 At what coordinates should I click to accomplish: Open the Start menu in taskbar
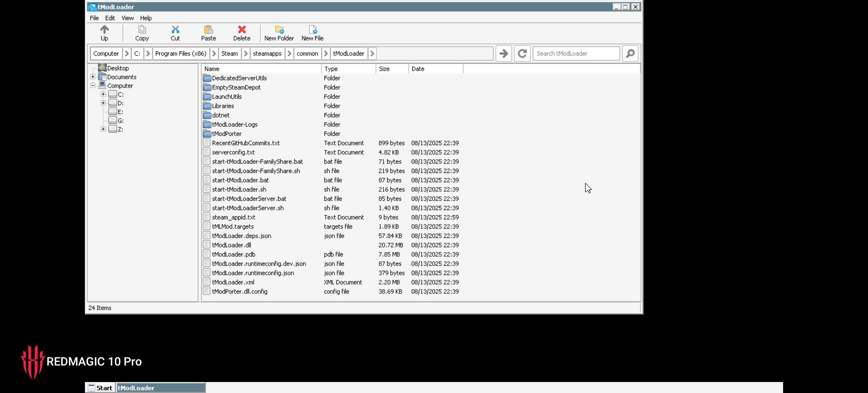click(x=100, y=388)
